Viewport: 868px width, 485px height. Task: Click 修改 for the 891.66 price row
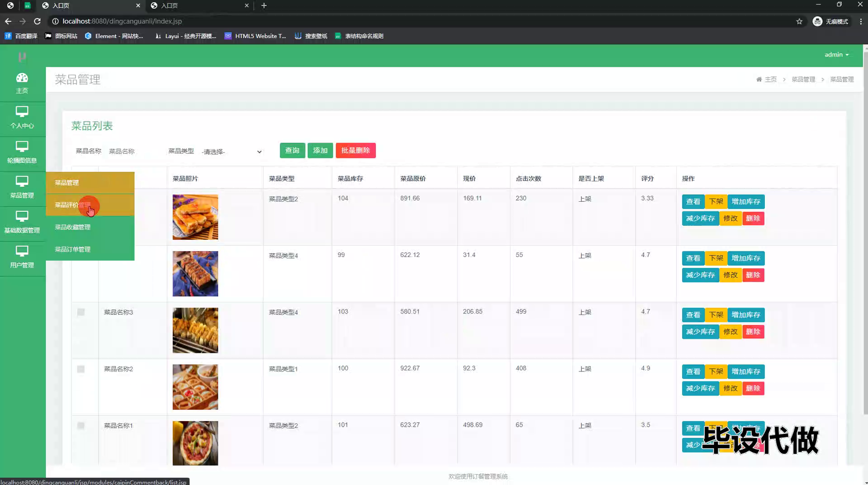[731, 219]
